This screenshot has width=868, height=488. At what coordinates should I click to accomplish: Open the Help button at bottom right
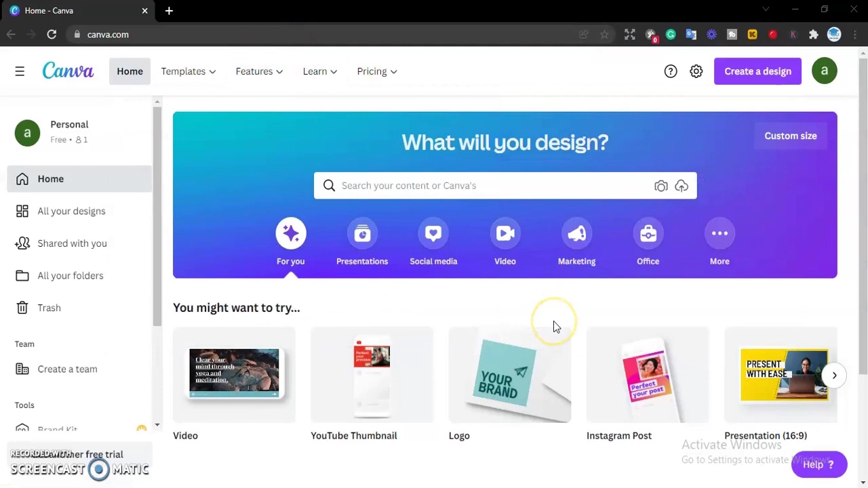[818, 464]
